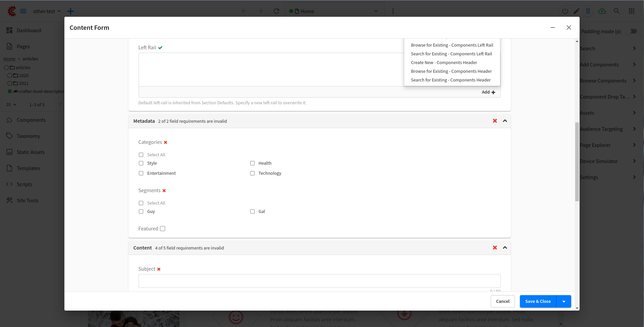The height and width of the screenshot is (327, 644).
Task: Collapse the Metadata section
Action: [505, 121]
